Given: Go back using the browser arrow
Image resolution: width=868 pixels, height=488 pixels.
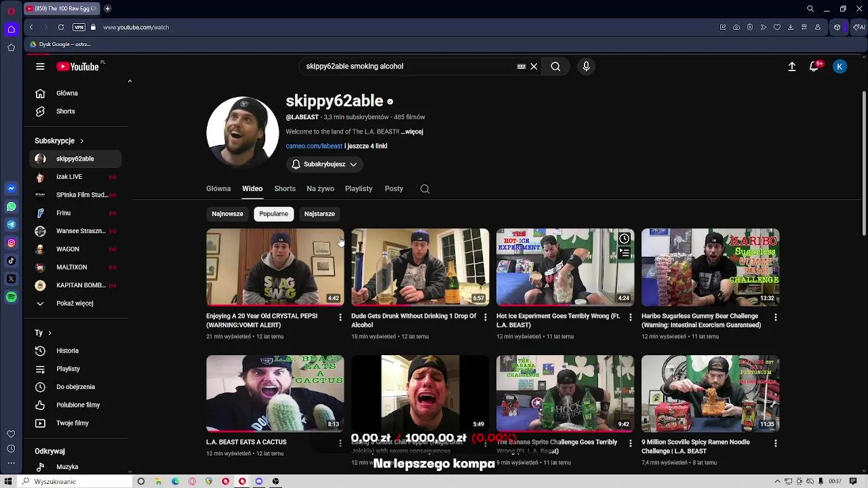Looking at the screenshot, I should (31, 27).
